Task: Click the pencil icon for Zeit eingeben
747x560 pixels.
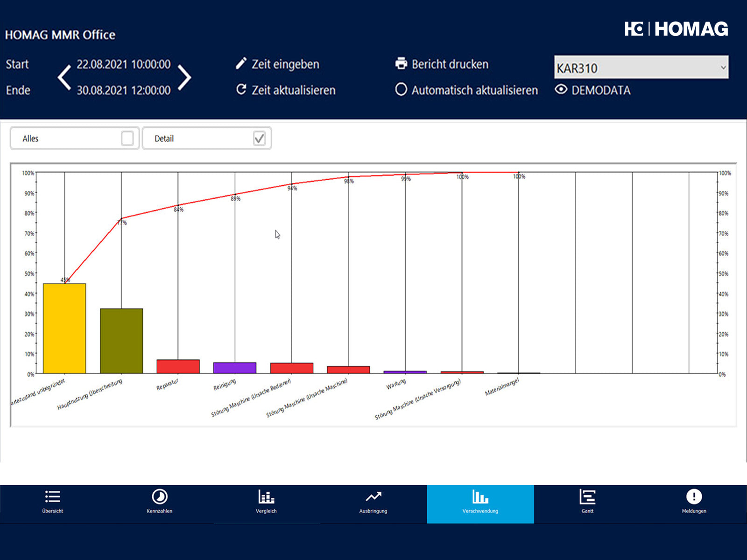Action: coord(241,63)
